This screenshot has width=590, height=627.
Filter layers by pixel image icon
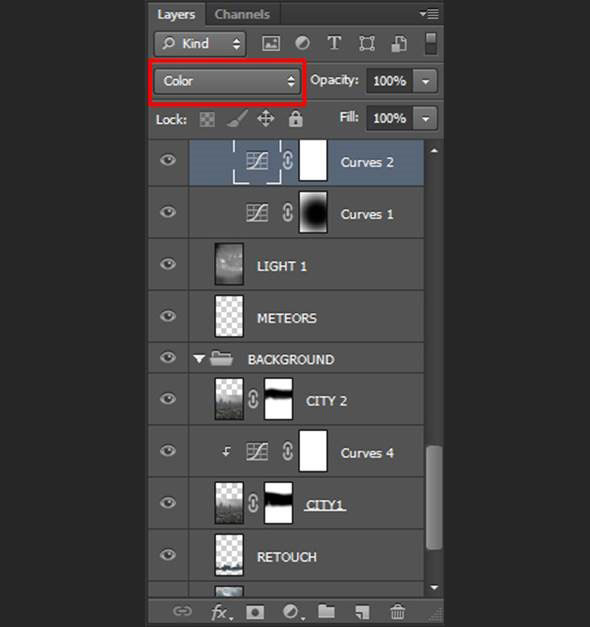point(271,43)
